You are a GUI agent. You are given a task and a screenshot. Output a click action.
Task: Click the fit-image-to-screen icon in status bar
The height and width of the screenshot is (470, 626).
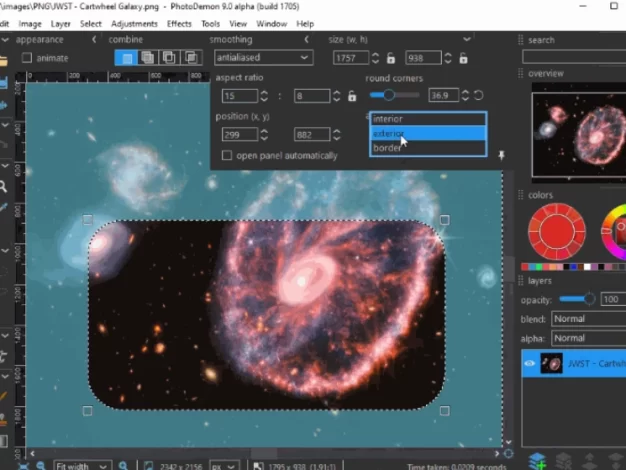24,466
